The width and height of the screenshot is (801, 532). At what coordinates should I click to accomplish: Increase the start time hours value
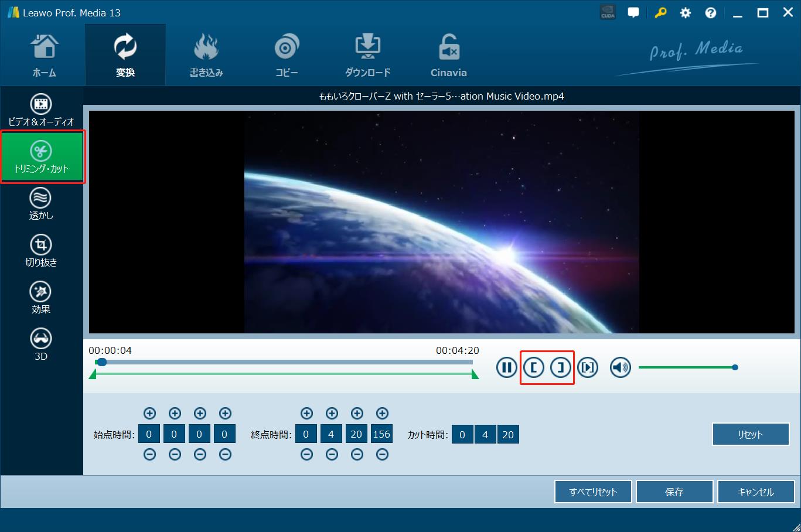pos(149,413)
